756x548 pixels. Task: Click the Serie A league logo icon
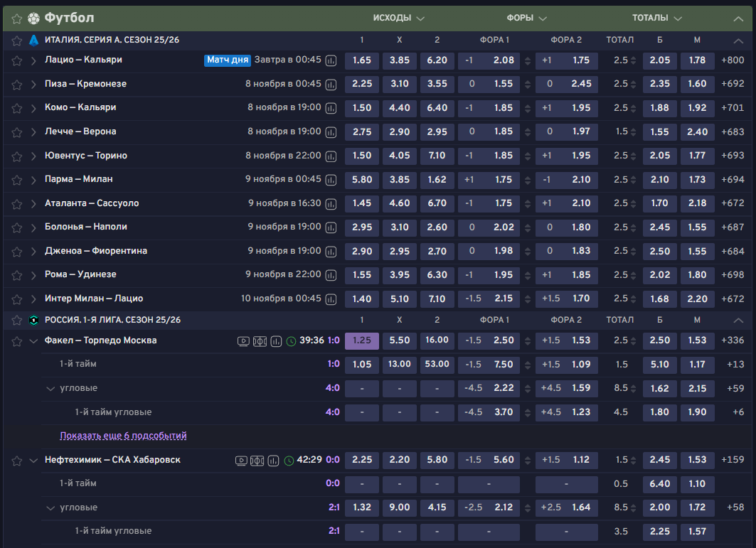(x=33, y=41)
